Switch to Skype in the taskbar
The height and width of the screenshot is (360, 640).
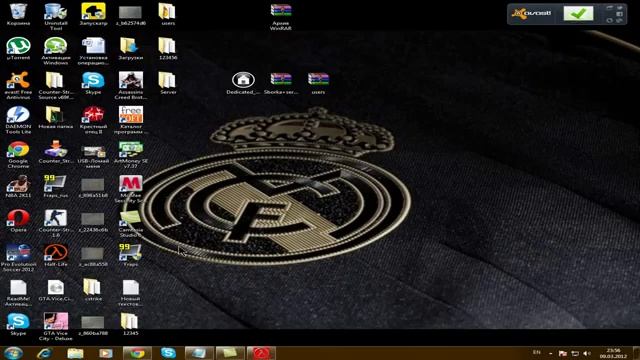point(168,353)
